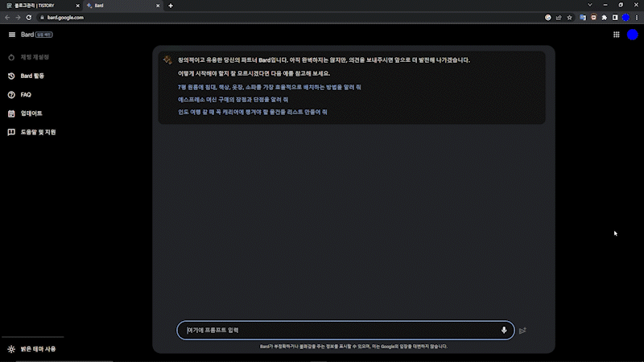Open the Chrome three-dot menu
The height and width of the screenshot is (362, 644).
[637, 18]
